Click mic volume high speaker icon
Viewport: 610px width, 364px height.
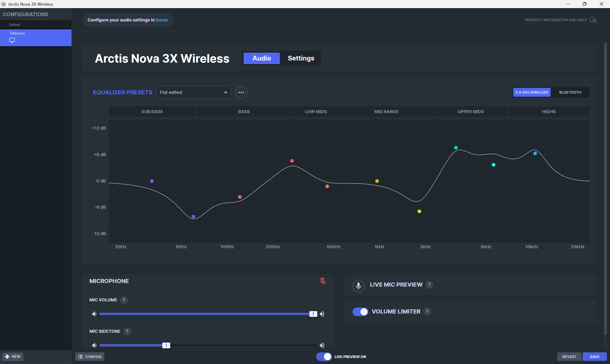322,314
